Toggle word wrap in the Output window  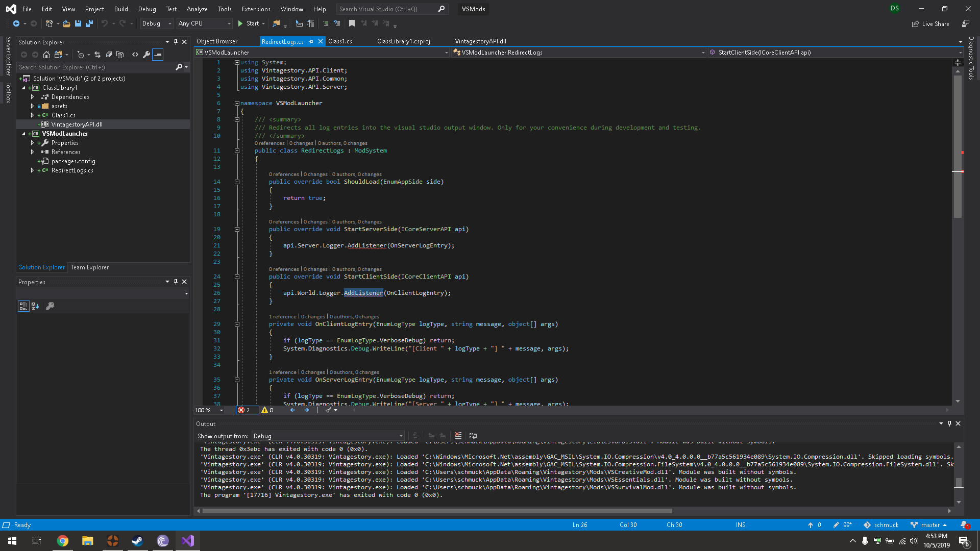pos(473,436)
